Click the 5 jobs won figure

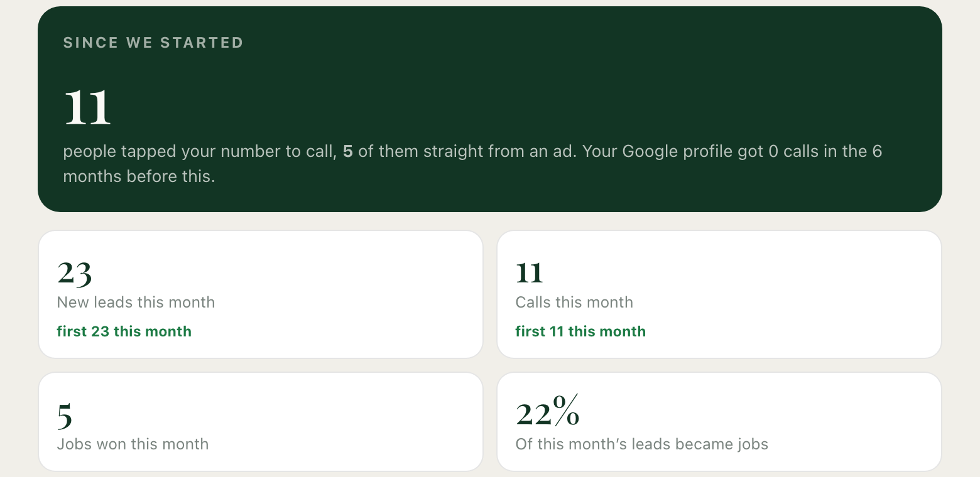65,415
